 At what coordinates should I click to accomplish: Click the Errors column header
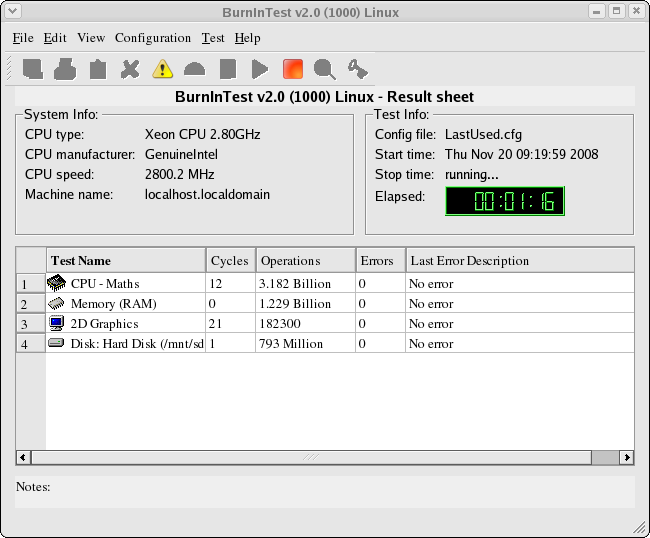click(x=381, y=260)
